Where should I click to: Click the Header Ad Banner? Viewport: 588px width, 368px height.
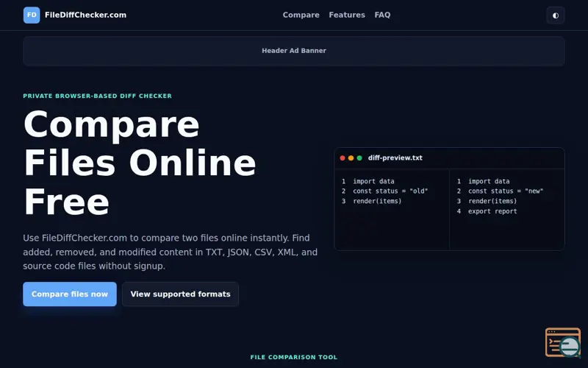coord(294,51)
